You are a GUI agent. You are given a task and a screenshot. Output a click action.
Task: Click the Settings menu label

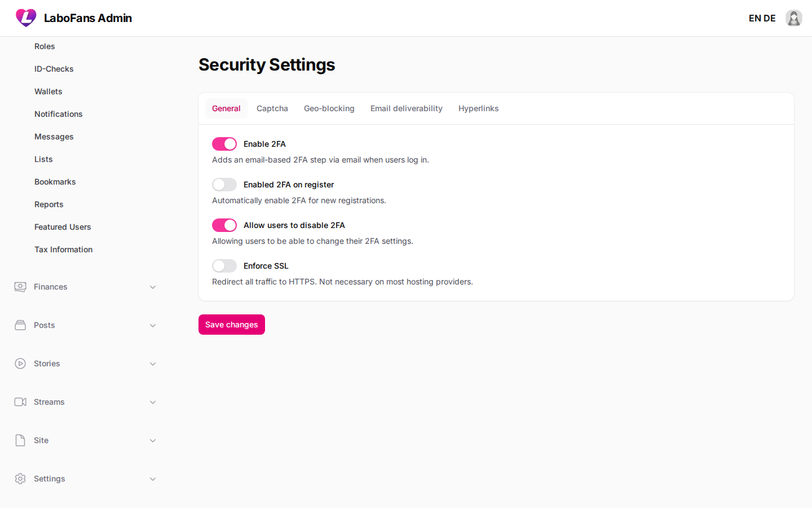(x=50, y=479)
